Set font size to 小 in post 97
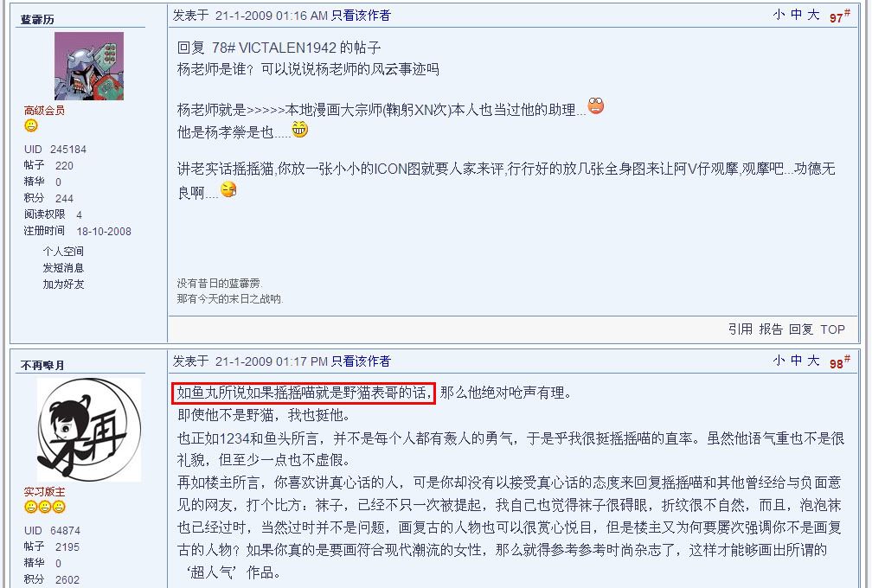 [779, 15]
